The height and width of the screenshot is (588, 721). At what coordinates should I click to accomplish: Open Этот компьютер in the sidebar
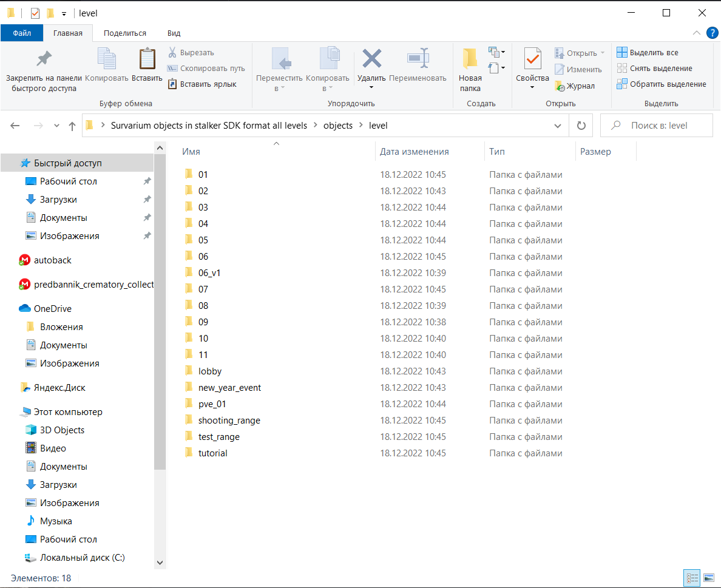67,412
